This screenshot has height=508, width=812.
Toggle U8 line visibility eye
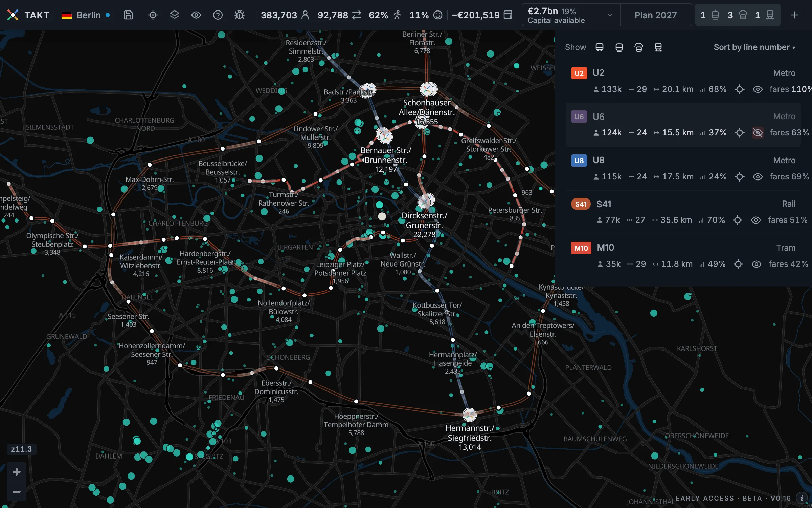pyautogui.click(x=758, y=177)
